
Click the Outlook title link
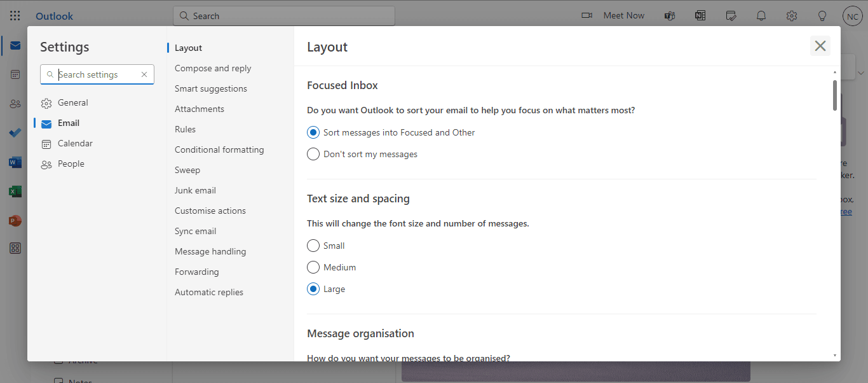[x=55, y=16]
